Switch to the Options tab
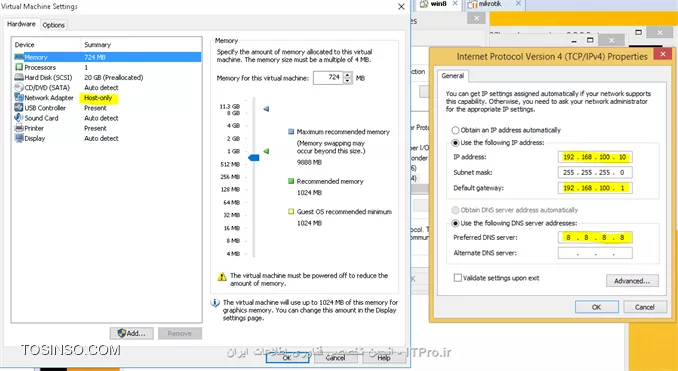This screenshot has width=678, height=371. (x=54, y=25)
